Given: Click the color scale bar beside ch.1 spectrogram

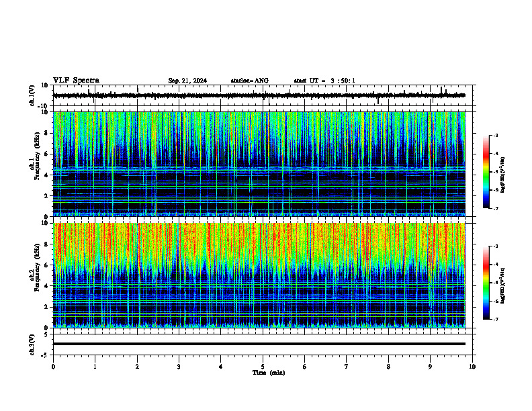Looking at the screenshot, I should [x=486, y=172].
